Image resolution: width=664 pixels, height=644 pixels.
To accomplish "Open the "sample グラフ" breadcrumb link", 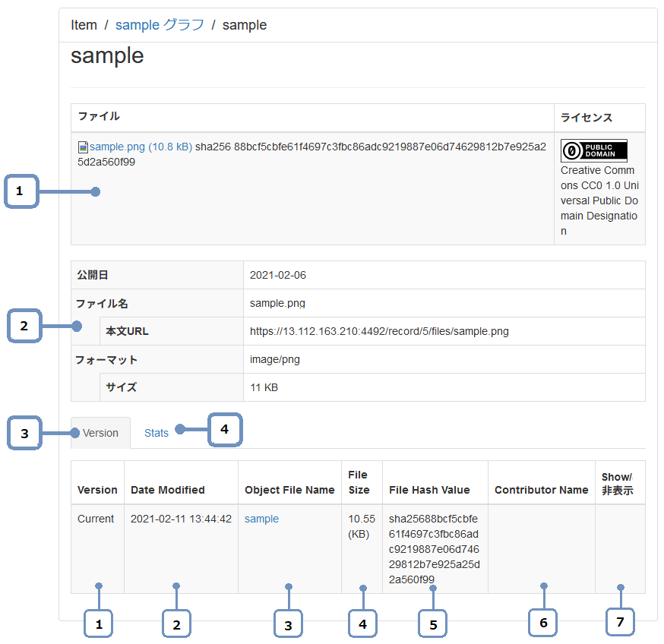I will (160, 25).
